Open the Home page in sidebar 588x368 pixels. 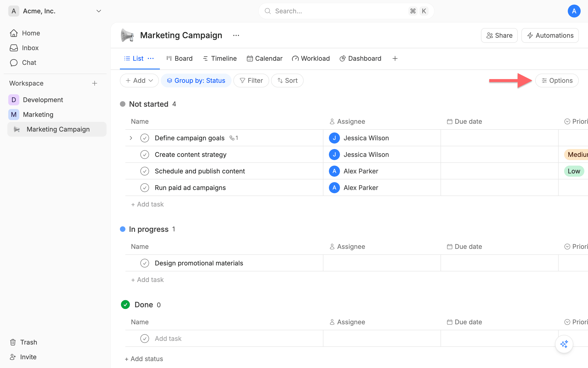pyautogui.click(x=25, y=33)
